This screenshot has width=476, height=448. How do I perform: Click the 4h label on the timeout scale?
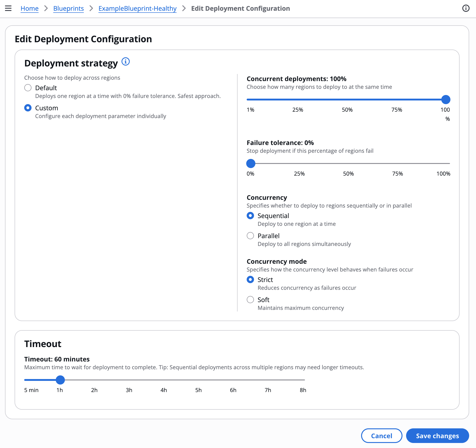(x=164, y=390)
